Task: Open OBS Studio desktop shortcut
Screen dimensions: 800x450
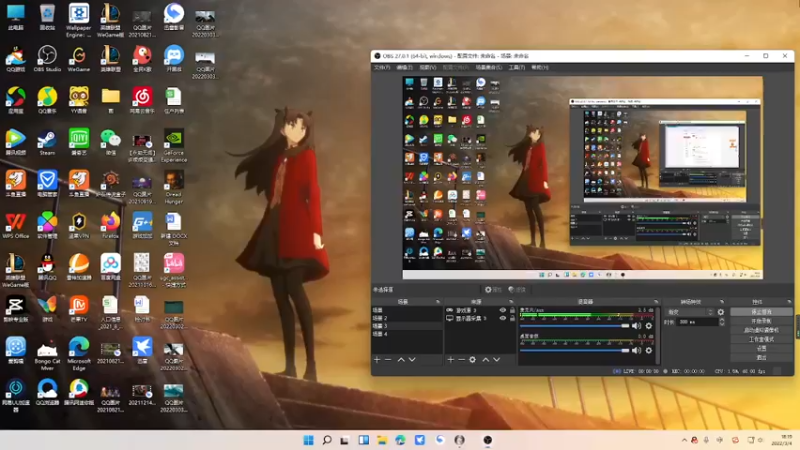Action: click(47, 57)
